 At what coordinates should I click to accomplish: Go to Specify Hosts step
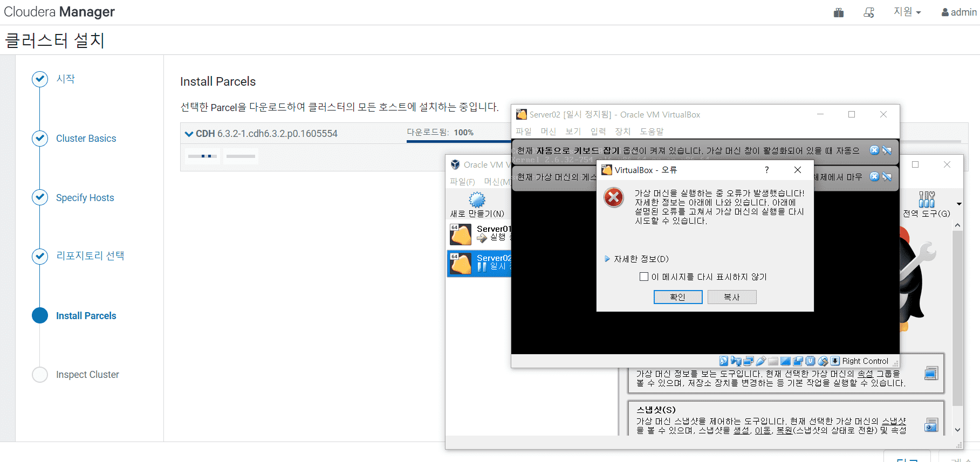point(85,198)
